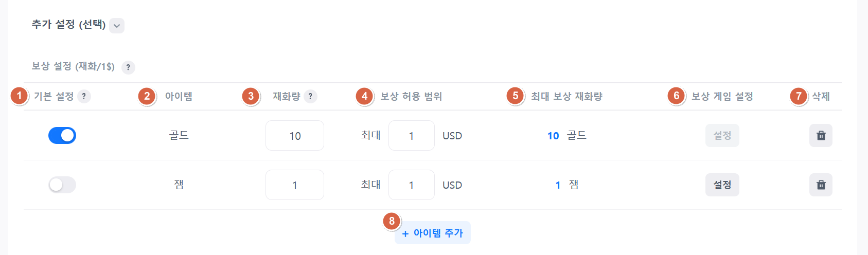Disable the 골드 default toggle
This screenshot has width=868, height=255.
(x=62, y=136)
